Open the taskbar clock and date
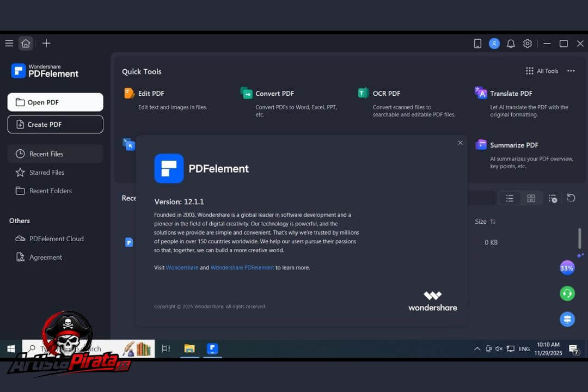 click(x=548, y=348)
